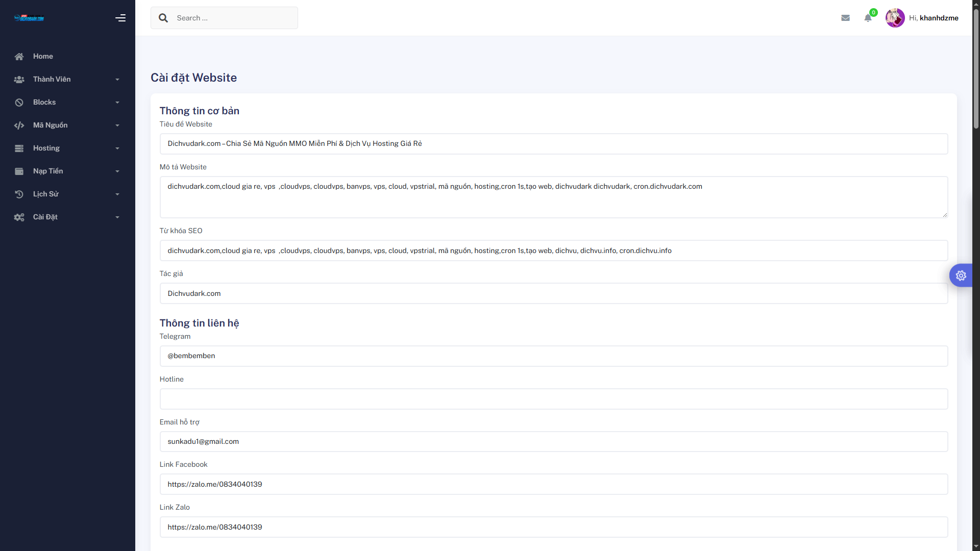The width and height of the screenshot is (980, 551).
Task: Click the envelope messages icon
Action: (845, 18)
